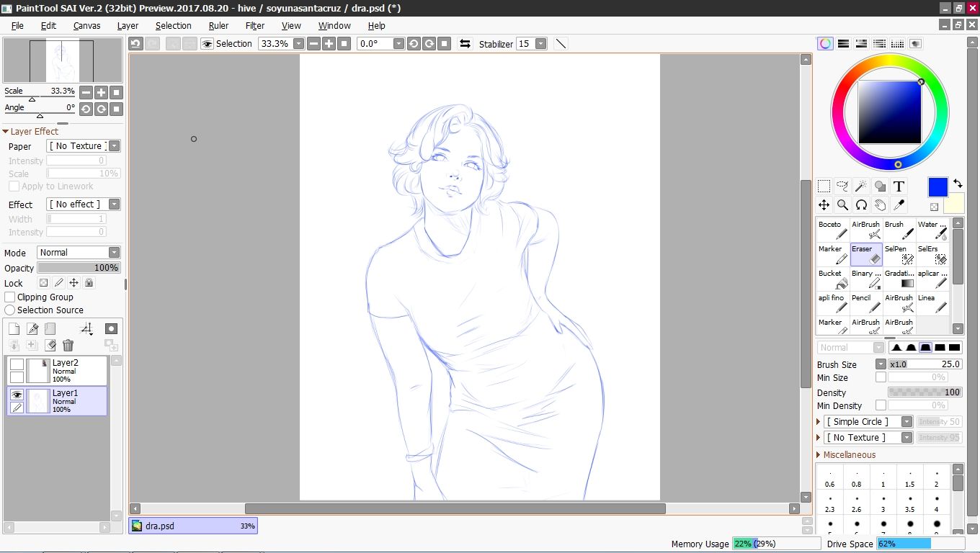Screen dimensions: 980x553
Task: Select the rectangular selection tool
Action: point(824,186)
